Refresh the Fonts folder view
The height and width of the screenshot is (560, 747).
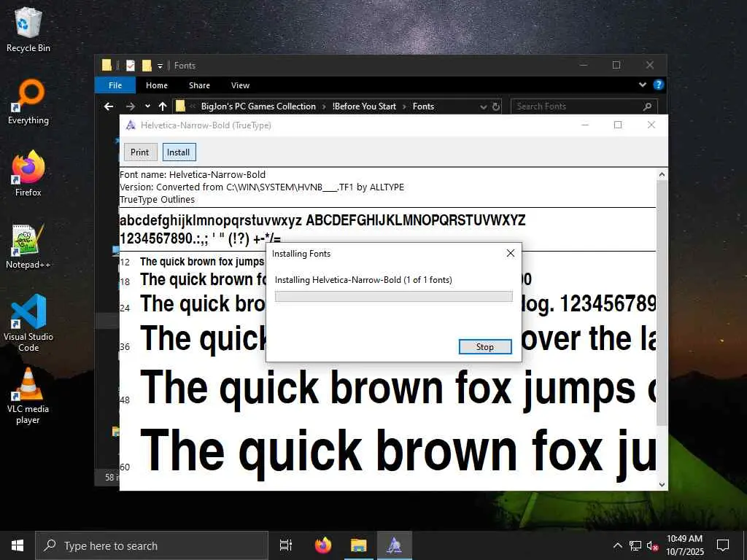coord(496,106)
